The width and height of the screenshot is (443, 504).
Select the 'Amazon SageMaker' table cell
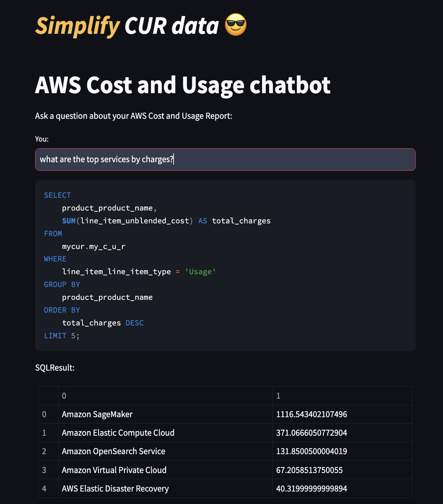click(x=97, y=414)
